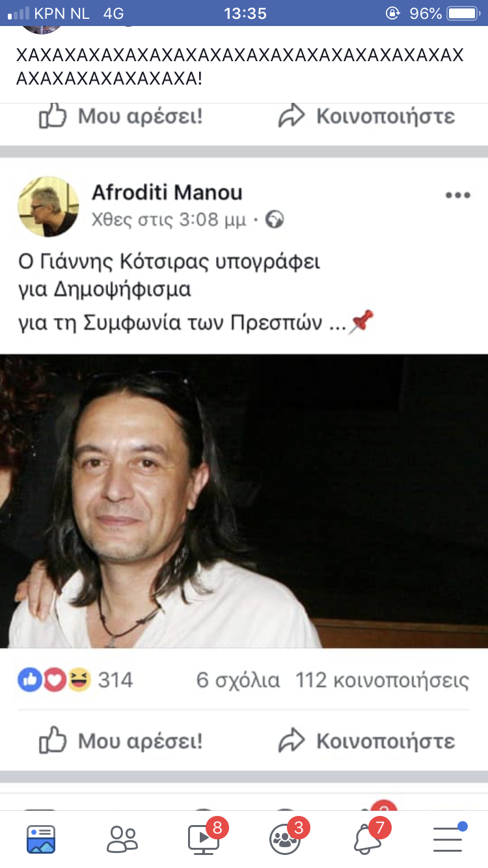Like the Γιάννης Κότσιρας post via Μου αρέσει!
Image resolution: width=488 pixels, height=868 pixels.
pyautogui.click(x=120, y=741)
